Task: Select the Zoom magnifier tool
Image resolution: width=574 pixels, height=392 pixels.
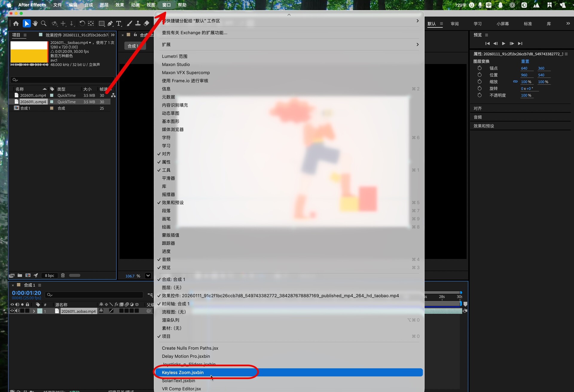Action: click(44, 23)
